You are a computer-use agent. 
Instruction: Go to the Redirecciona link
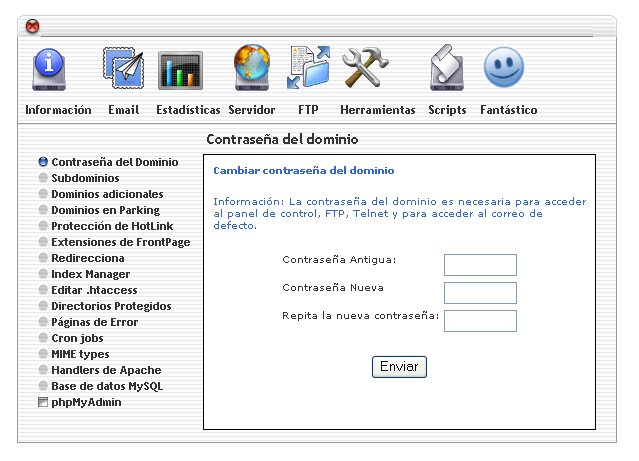pos(88,258)
